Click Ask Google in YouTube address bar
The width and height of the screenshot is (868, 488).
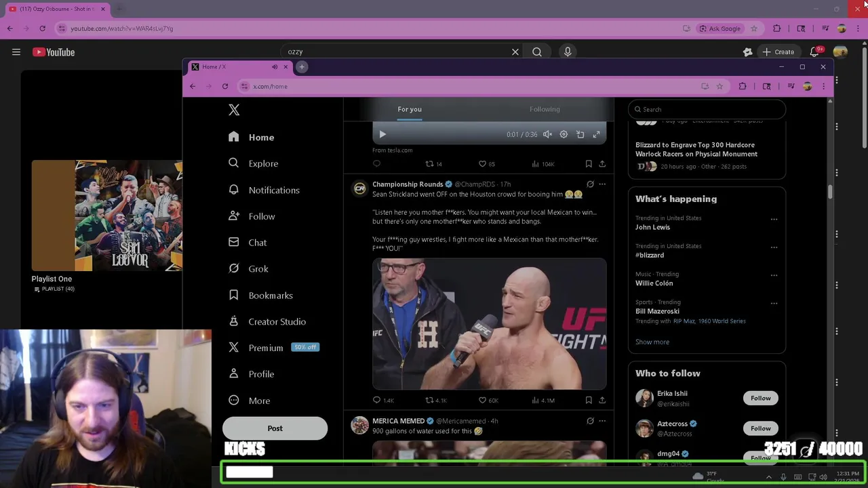point(720,28)
